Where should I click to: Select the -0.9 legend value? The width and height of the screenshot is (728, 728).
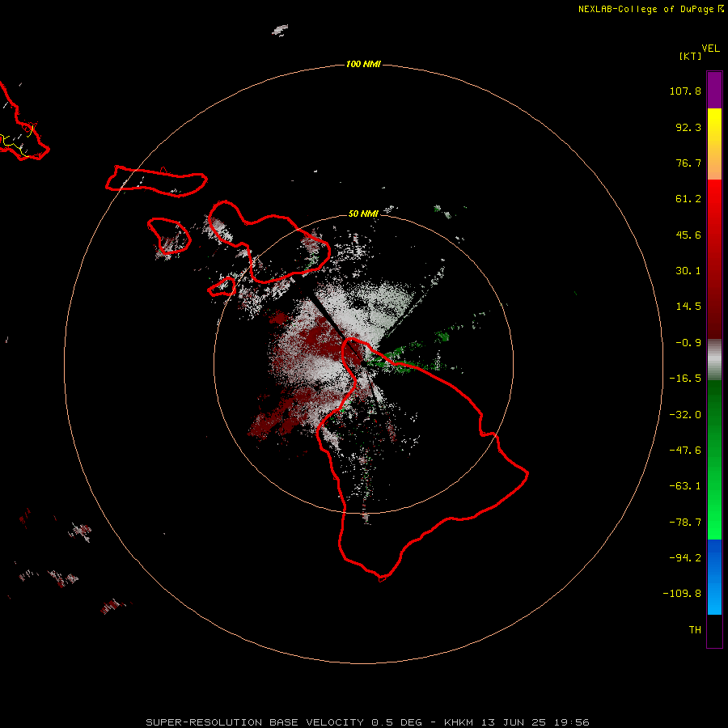coord(688,343)
